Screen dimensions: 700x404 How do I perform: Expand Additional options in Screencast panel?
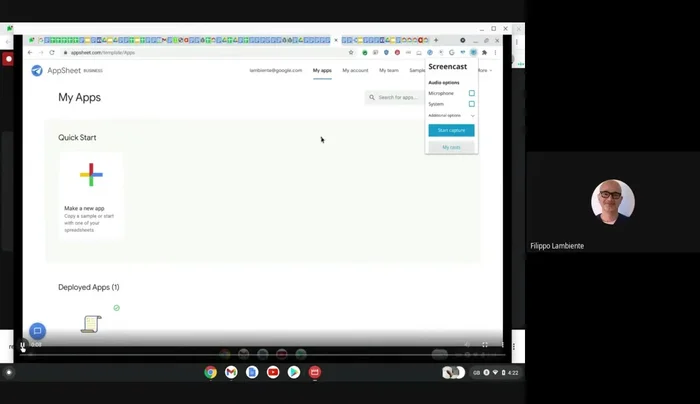(451, 116)
